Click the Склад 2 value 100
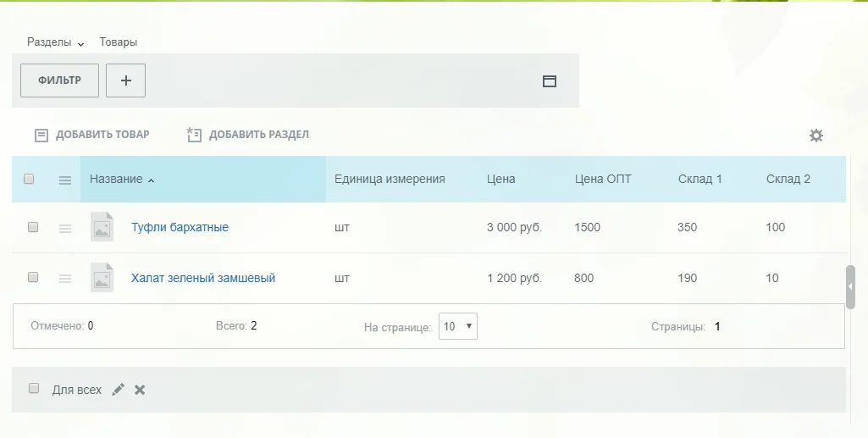Viewport: 868px width, 438px height. (776, 227)
